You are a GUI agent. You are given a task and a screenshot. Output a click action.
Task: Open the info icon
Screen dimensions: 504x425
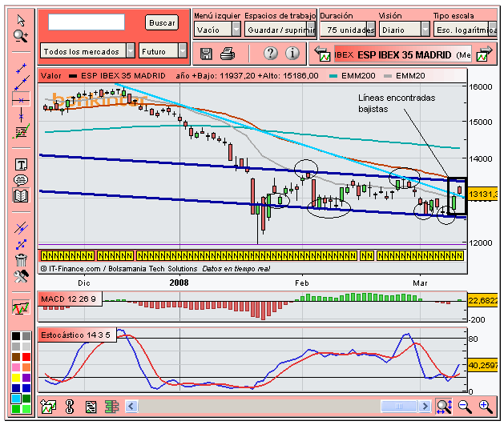(292, 54)
